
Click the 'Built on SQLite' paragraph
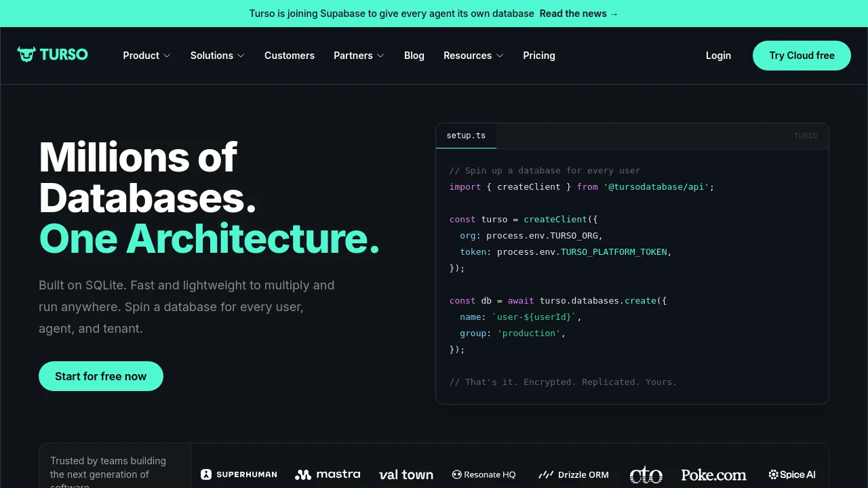click(186, 307)
